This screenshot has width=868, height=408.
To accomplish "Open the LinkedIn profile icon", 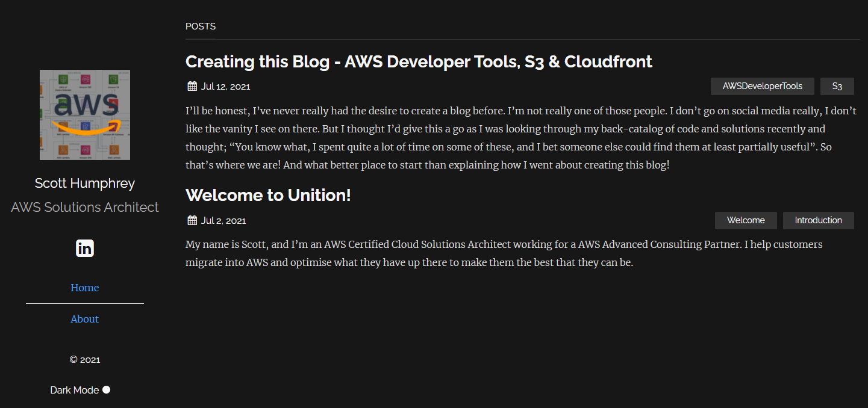I will click(x=85, y=248).
